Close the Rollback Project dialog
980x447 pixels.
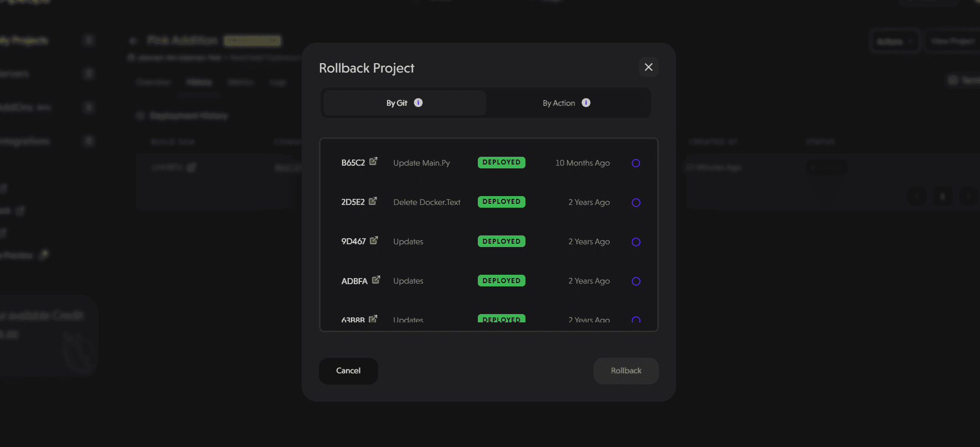pyautogui.click(x=648, y=67)
